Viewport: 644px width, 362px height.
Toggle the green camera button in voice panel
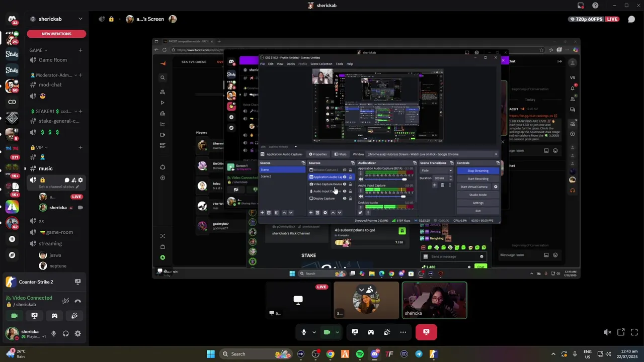[14, 316]
